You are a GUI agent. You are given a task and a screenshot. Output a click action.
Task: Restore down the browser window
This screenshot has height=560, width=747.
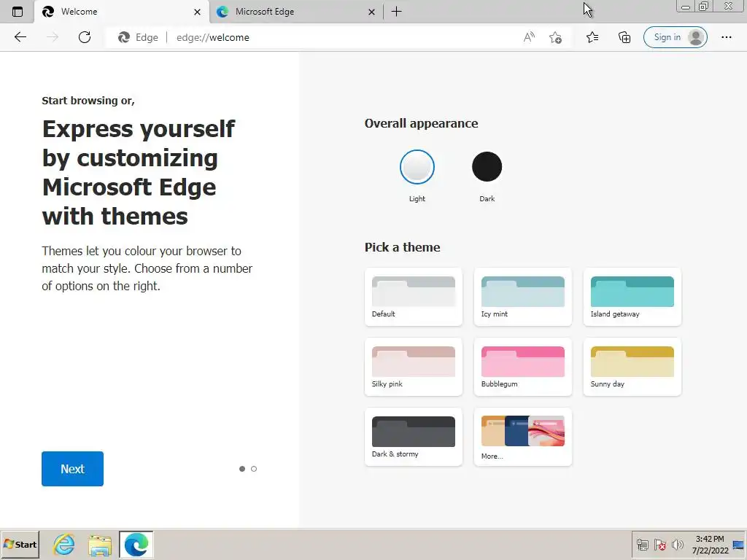[x=704, y=6]
